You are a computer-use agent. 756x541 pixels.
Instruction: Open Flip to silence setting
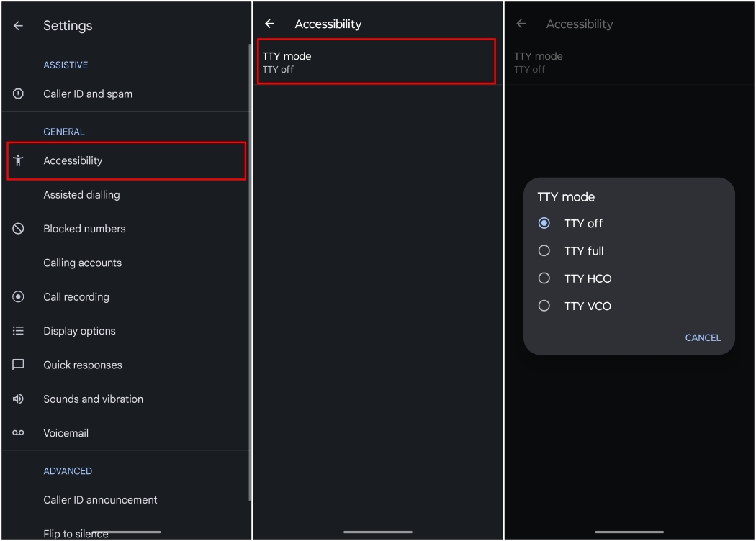pos(75,533)
